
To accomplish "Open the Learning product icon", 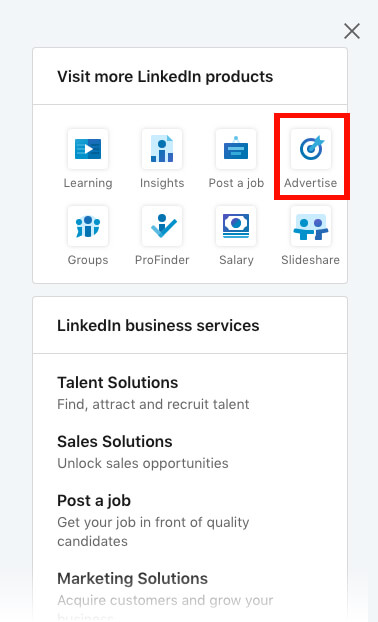I will coord(88,149).
